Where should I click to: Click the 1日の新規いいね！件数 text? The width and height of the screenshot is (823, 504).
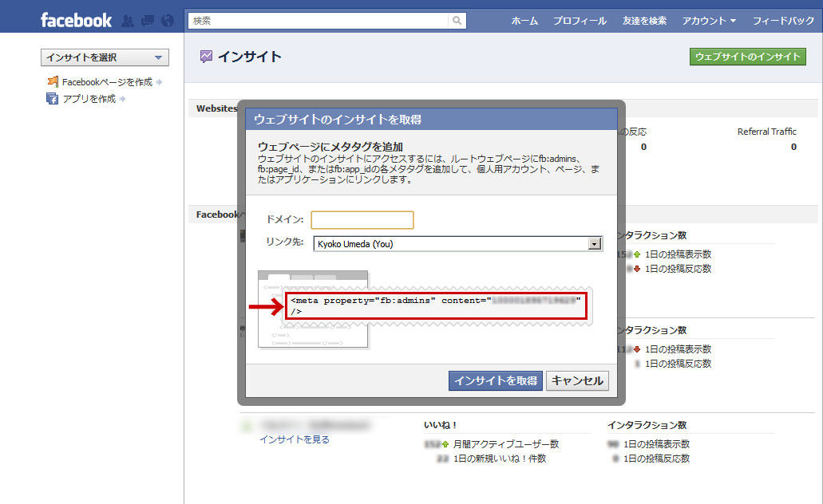tap(500, 459)
